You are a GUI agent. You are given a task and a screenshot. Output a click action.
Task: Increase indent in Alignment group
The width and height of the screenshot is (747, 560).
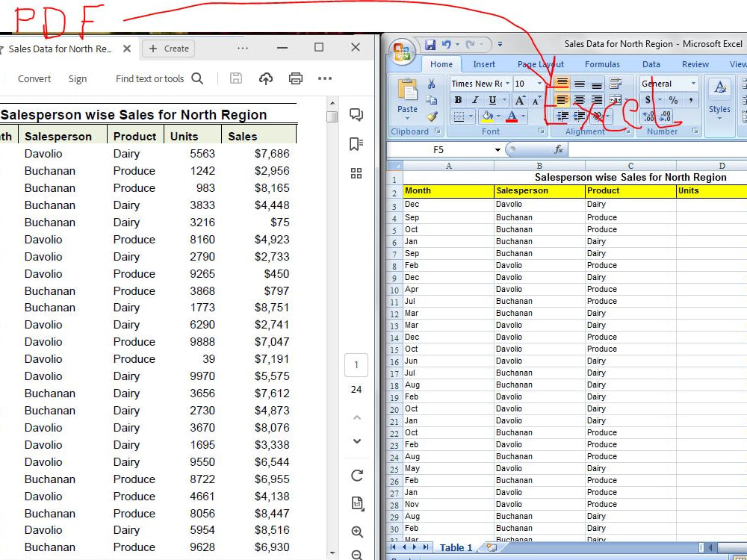[580, 116]
